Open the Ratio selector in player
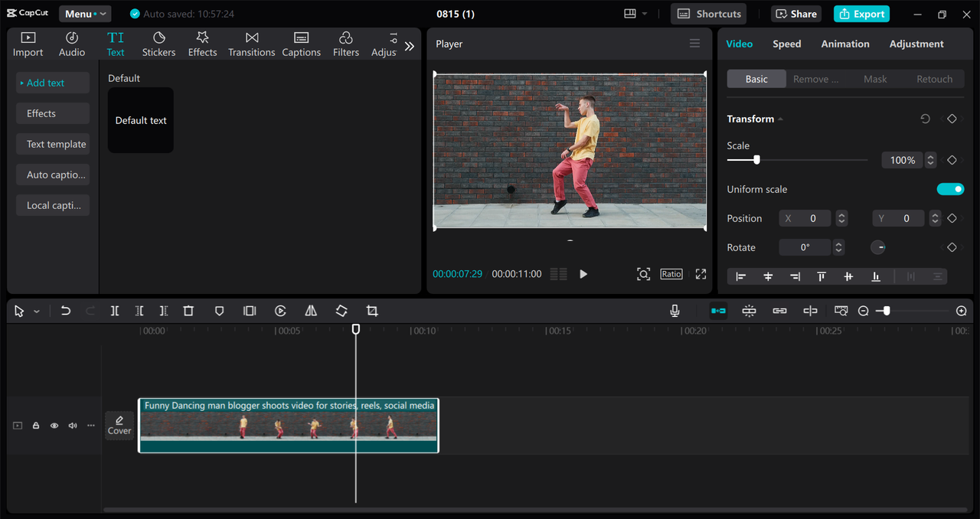The height and width of the screenshot is (519, 980). pyautogui.click(x=671, y=274)
